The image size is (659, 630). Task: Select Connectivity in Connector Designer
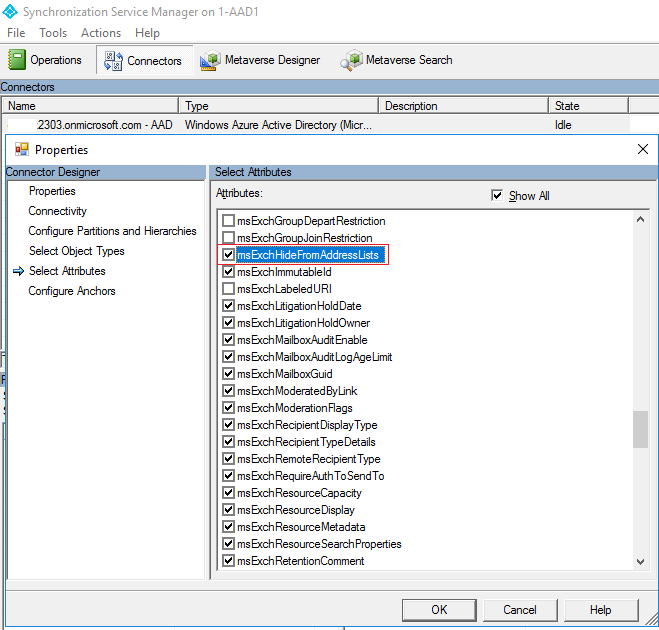click(x=58, y=211)
